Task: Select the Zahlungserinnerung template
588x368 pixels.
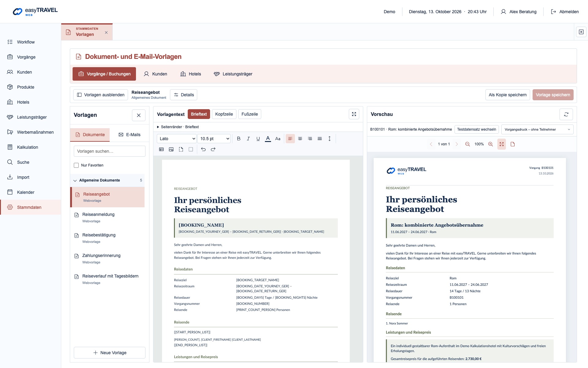Action: tap(107, 259)
